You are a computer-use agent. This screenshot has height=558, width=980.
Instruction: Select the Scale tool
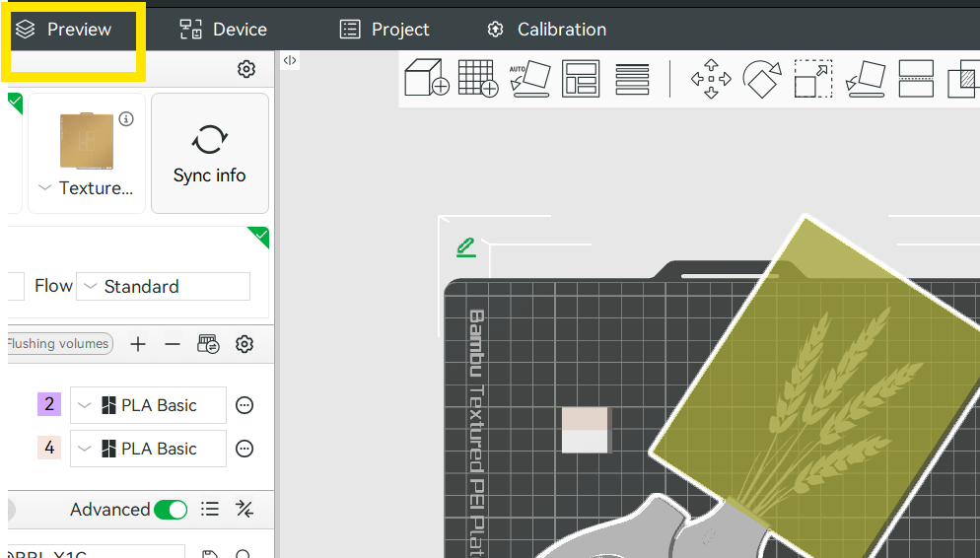813,79
